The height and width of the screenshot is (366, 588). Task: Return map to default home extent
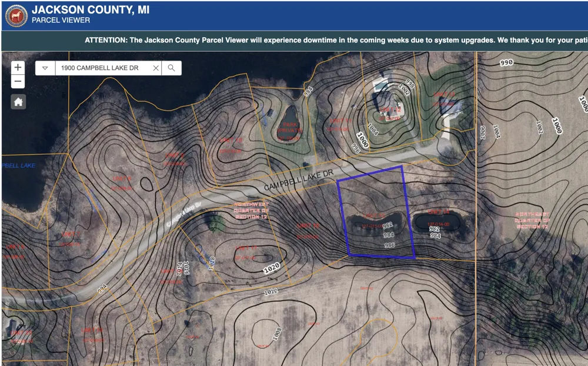(x=18, y=102)
